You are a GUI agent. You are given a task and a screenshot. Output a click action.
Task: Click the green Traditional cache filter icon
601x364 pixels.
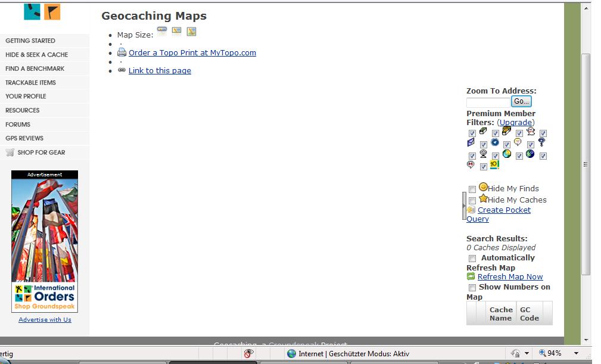tap(483, 131)
